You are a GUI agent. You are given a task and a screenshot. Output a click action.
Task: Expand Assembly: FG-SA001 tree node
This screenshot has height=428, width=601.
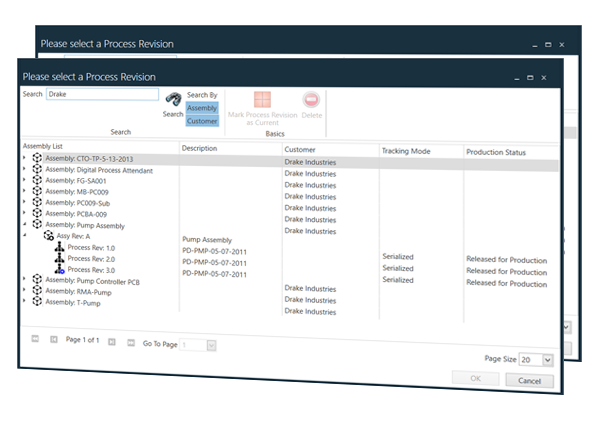coord(25,179)
